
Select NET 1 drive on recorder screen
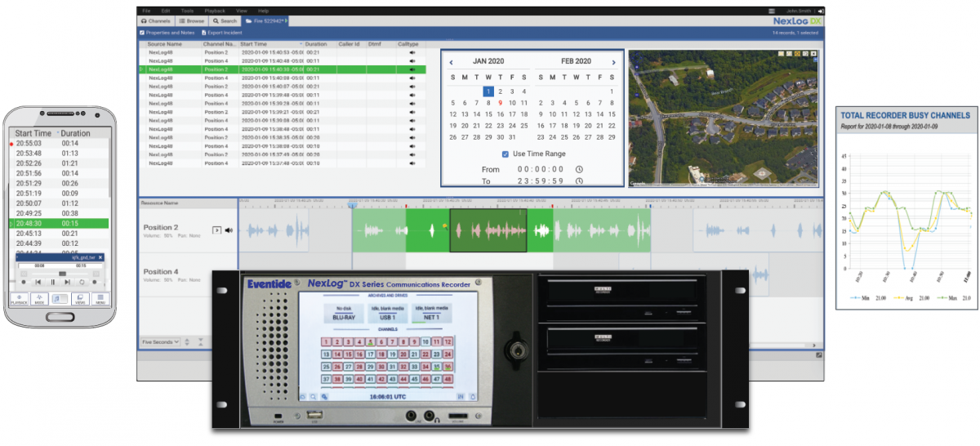(432, 312)
